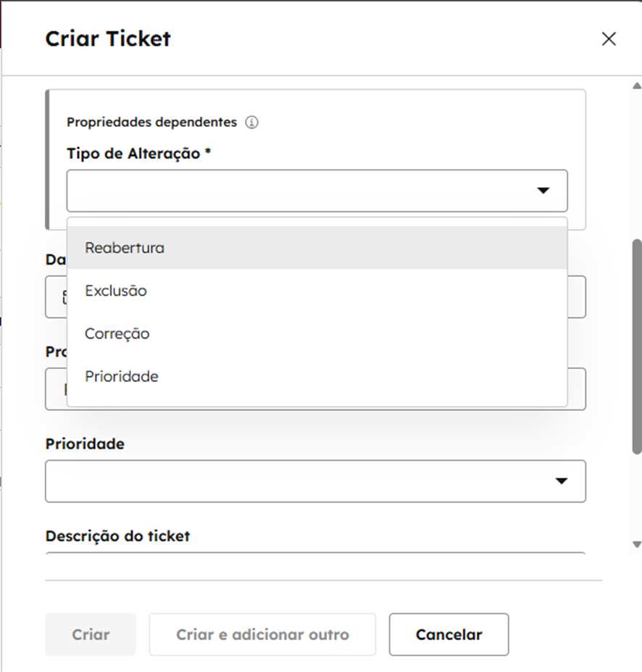Select the Reabertura option
The height and width of the screenshot is (672, 642).
125,248
